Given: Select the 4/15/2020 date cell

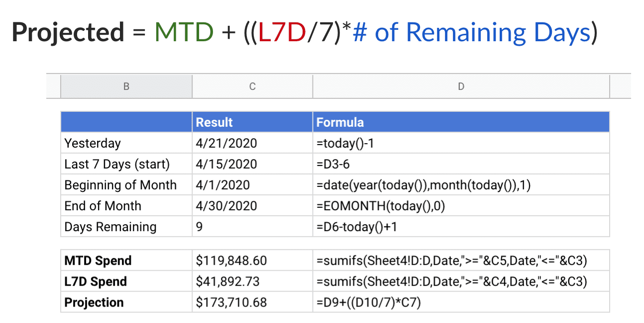Looking at the screenshot, I should (252, 164).
